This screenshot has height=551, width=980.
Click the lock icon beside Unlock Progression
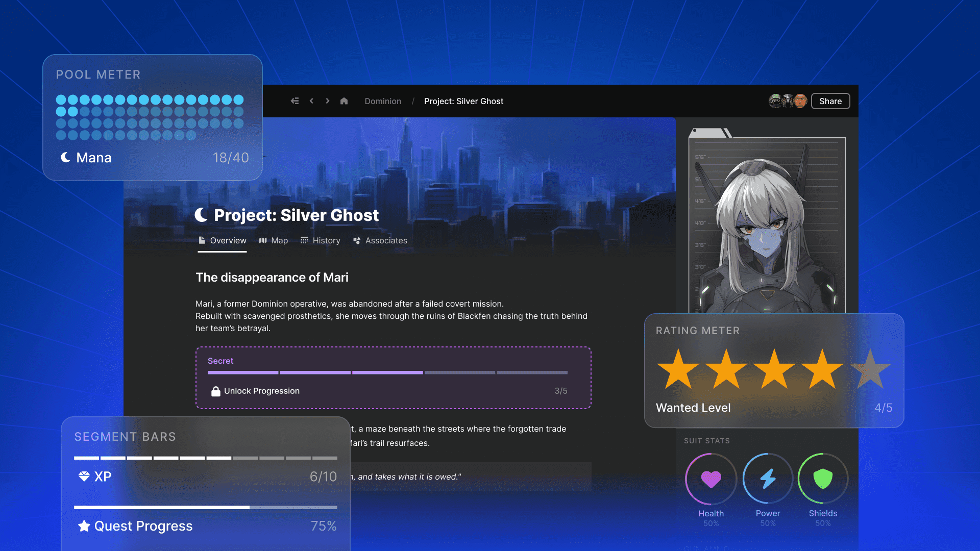215,391
